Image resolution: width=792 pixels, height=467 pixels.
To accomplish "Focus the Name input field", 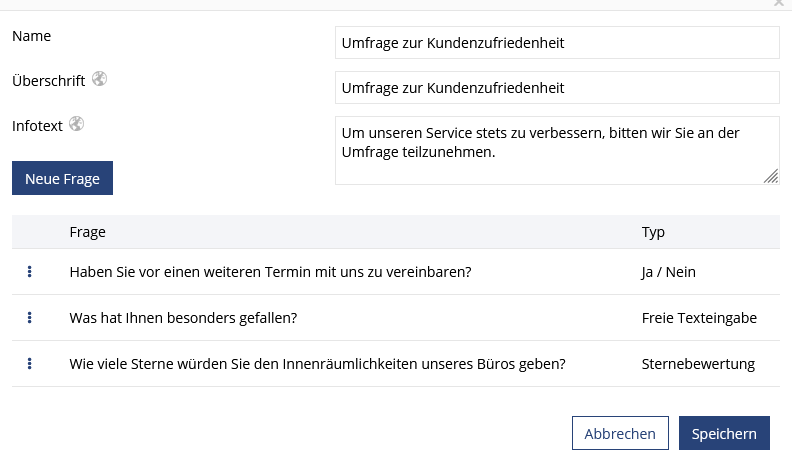I will [x=557, y=43].
